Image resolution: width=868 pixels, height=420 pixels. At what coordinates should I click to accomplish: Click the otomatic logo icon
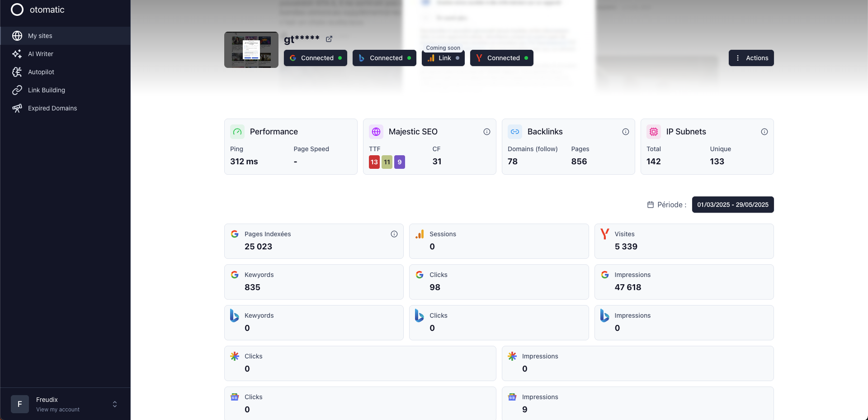coord(17,10)
